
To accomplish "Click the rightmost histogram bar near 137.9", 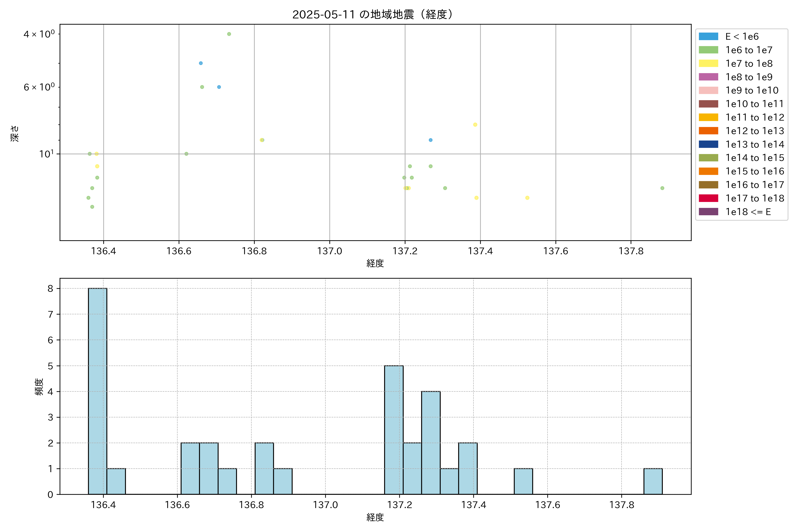I will coord(653,481).
